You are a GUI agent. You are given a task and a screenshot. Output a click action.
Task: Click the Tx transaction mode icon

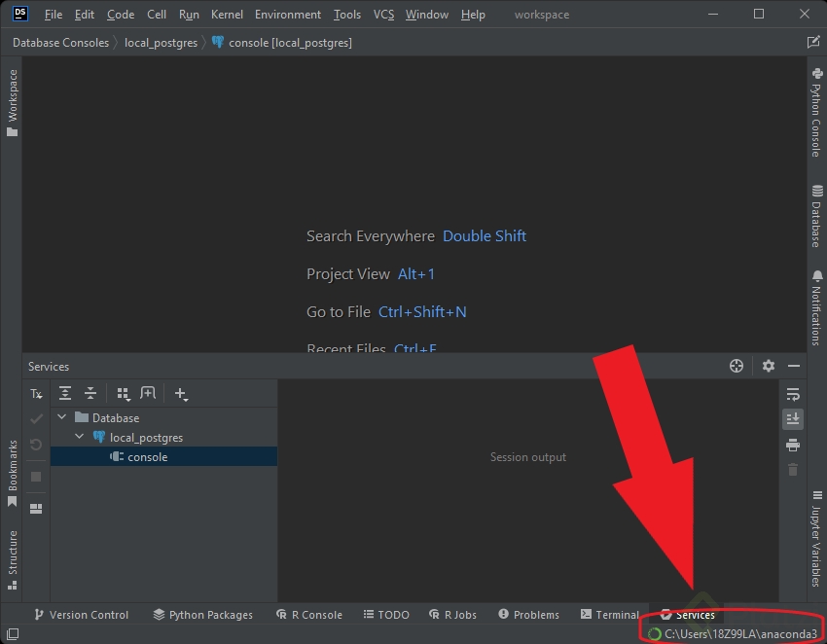click(x=36, y=393)
